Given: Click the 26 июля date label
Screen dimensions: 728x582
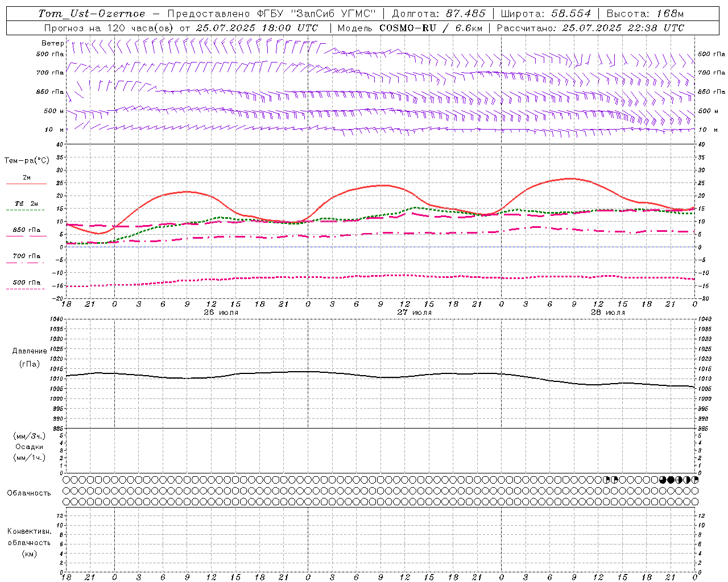Looking at the screenshot, I should (221, 313).
